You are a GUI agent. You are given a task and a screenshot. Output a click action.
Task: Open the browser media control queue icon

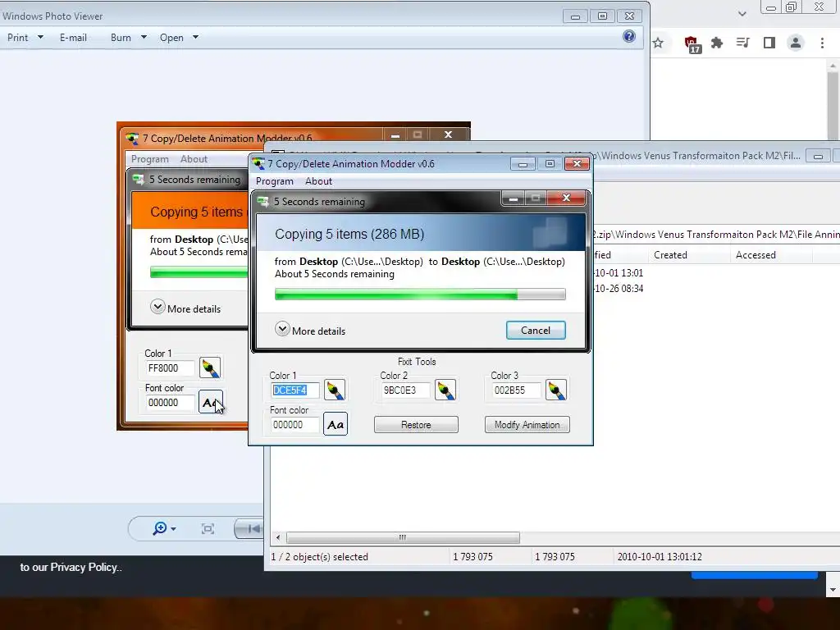(742, 43)
